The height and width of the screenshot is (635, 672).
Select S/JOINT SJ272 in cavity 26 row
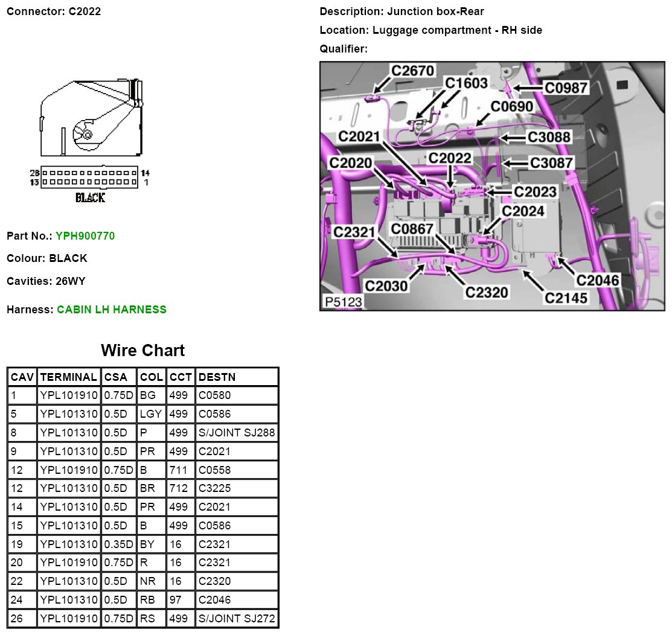pyautogui.click(x=236, y=618)
